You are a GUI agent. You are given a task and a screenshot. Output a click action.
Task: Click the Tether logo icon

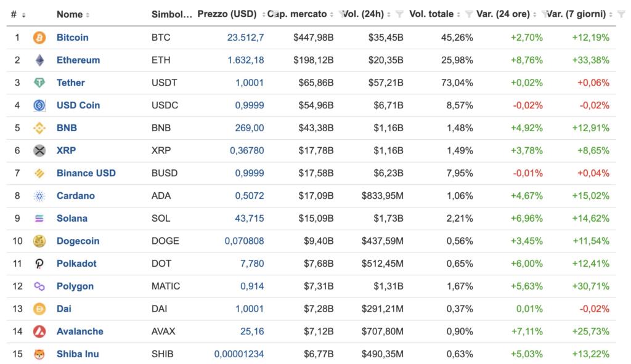pyautogui.click(x=39, y=83)
